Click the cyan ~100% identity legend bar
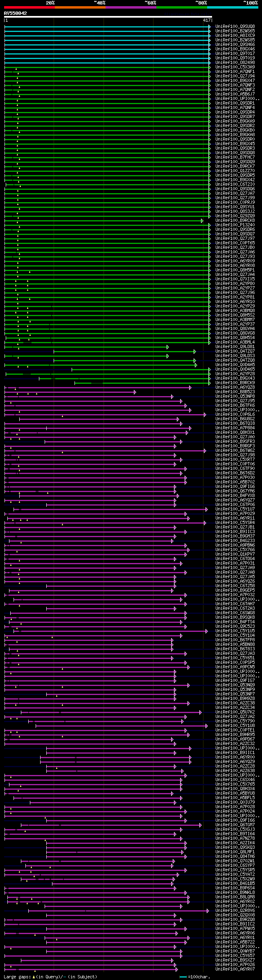The height and width of the screenshot is (980, 262). tap(233, 7)
